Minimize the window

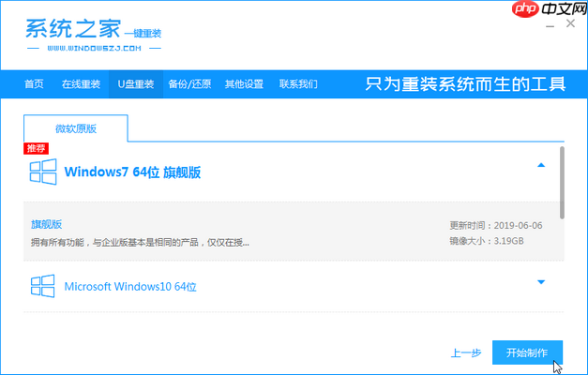pyautogui.click(x=550, y=25)
